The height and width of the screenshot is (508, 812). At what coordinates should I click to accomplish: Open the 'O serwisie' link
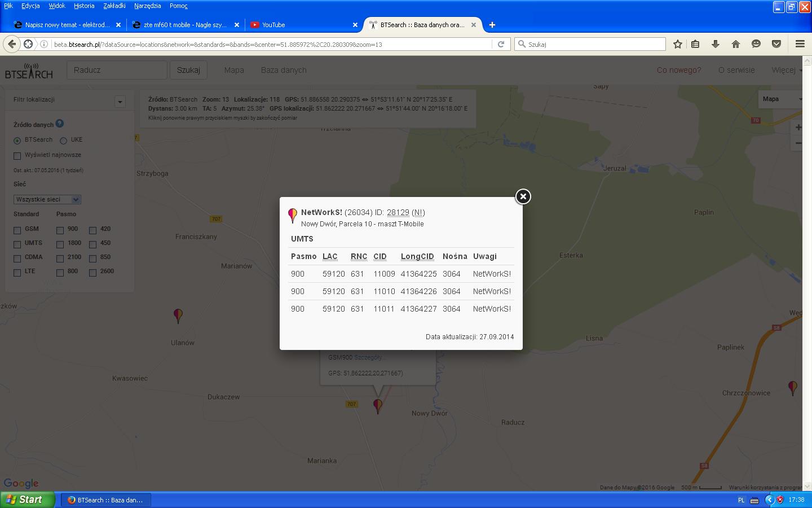point(736,70)
